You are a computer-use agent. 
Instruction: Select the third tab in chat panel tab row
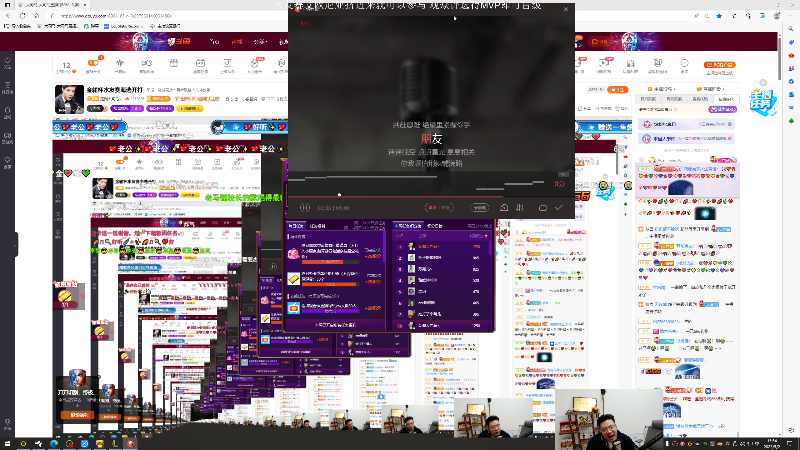700,99
